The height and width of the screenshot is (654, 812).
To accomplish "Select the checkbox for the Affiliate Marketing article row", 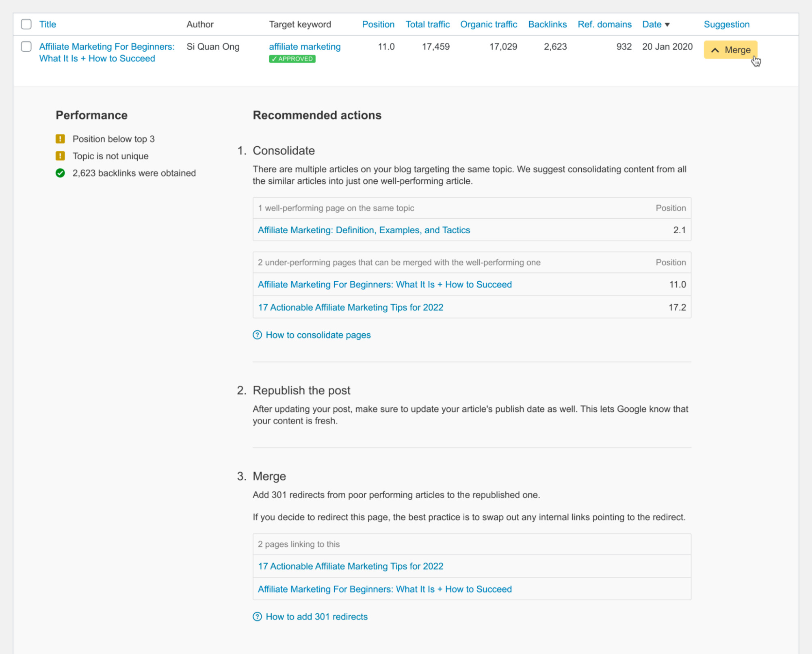I will coord(26,46).
